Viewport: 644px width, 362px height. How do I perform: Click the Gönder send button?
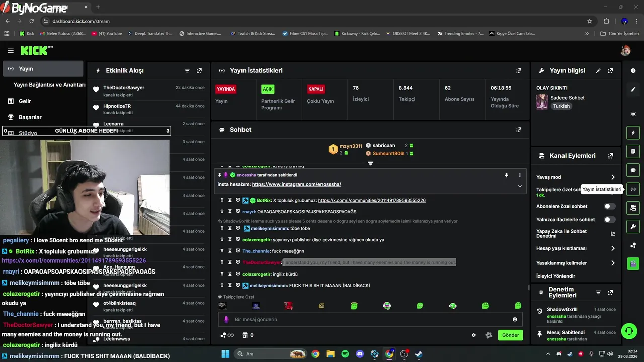click(x=510, y=335)
